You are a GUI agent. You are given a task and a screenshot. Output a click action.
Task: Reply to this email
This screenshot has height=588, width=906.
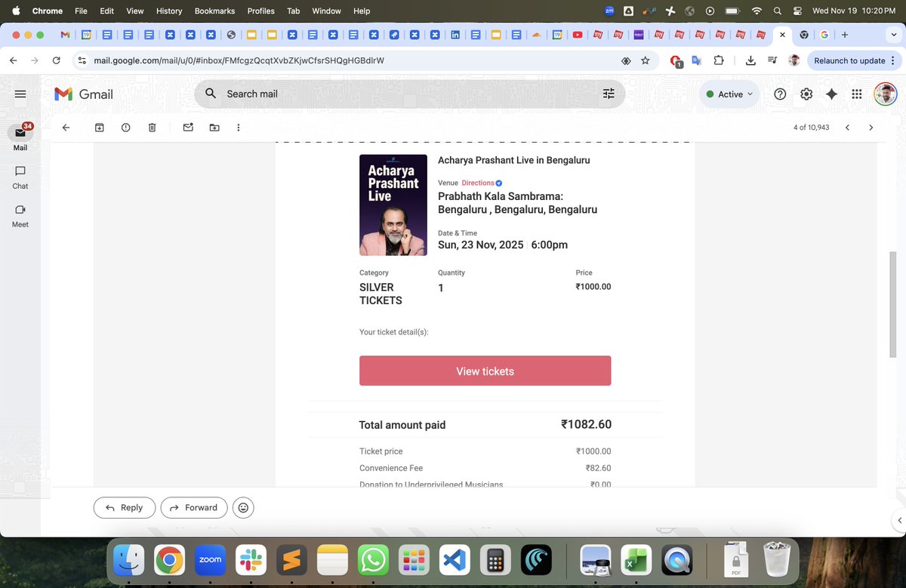[125, 507]
